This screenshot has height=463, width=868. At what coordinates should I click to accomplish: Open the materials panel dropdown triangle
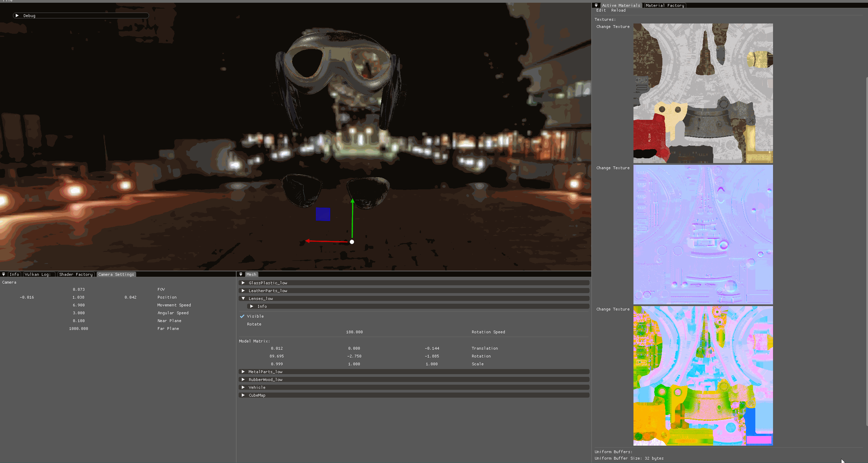pos(596,5)
